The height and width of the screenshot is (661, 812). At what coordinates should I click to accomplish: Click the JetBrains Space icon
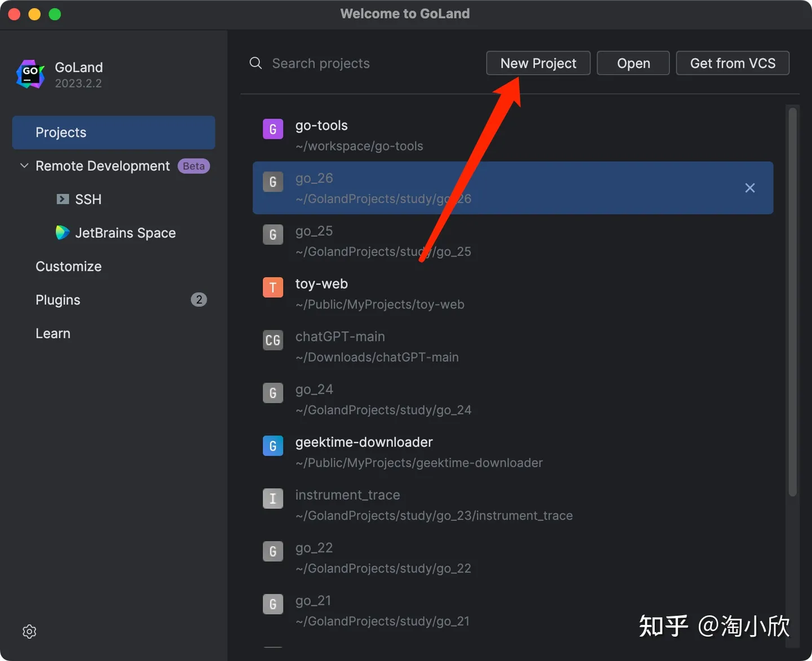62,232
